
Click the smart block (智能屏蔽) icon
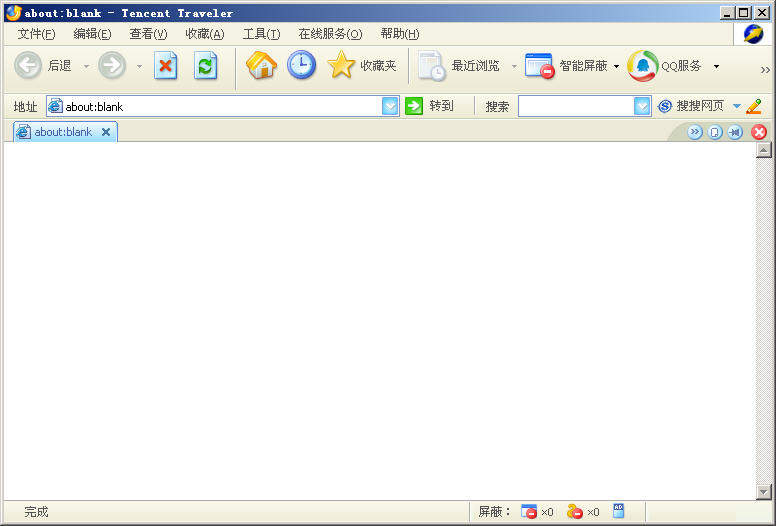(539, 65)
